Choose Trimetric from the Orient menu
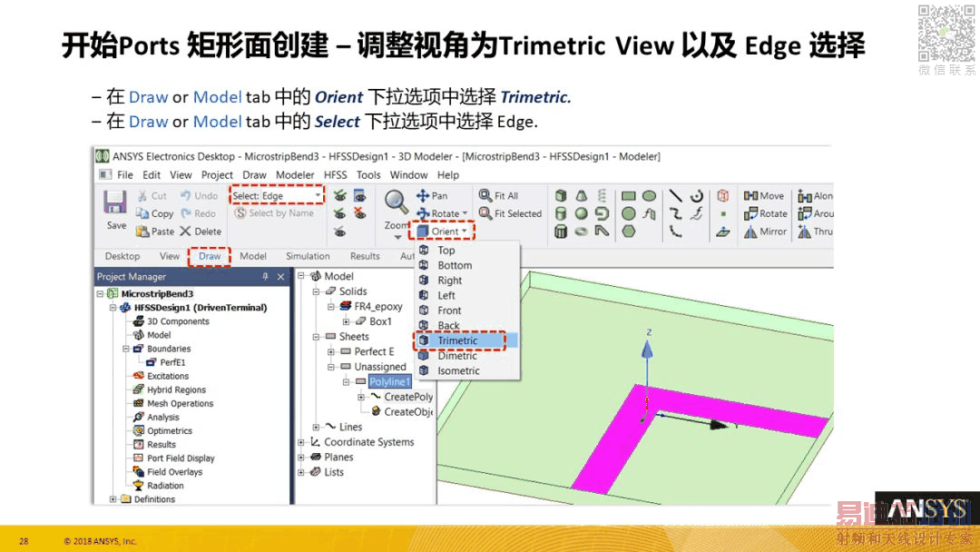 pyautogui.click(x=465, y=340)
